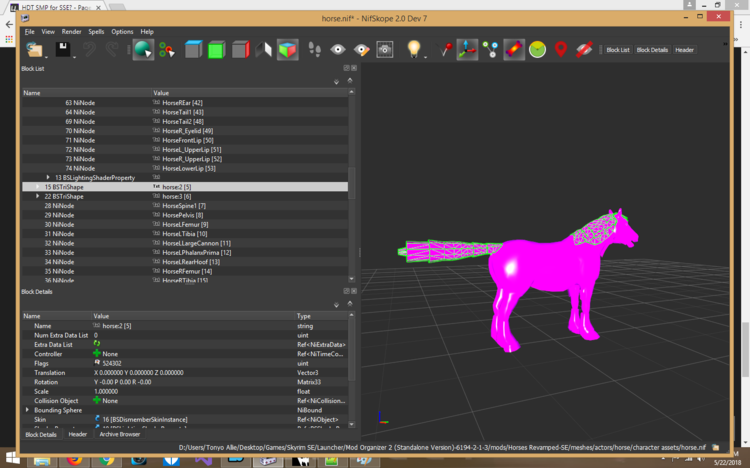The width and height of the screenshot is (750, 468).
Task: Expand the Bounding Sphere row
Action: [27, 410]
